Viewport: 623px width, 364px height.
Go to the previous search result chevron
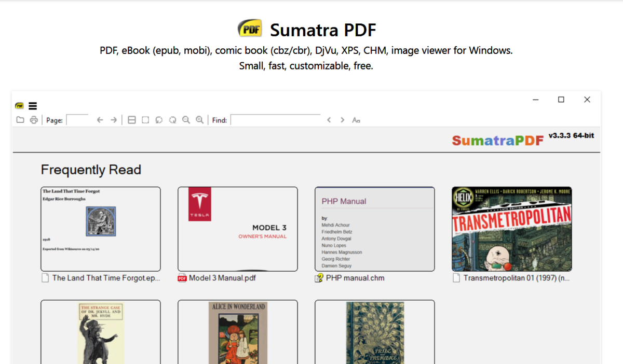[x=329, y=120]
